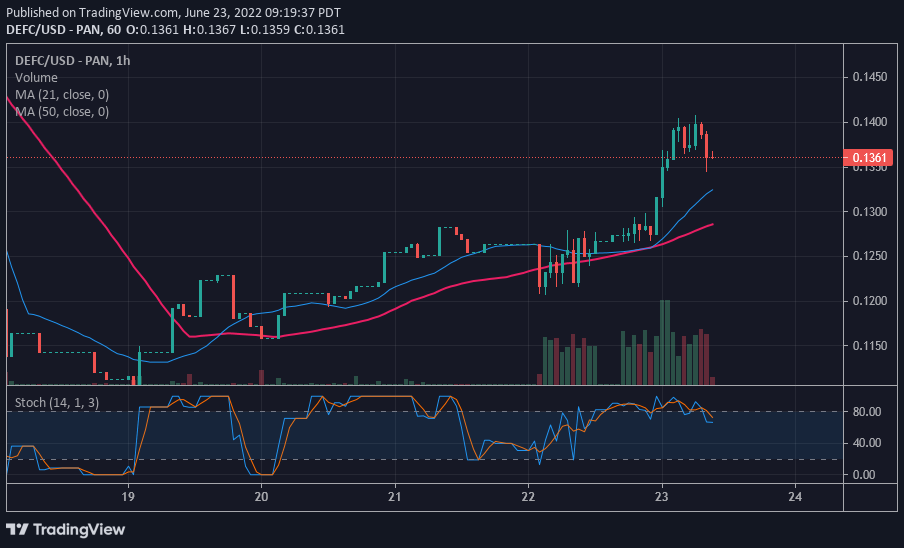Viewport: 904px width, 548px height.
Task: Click date label 24 on time axis
Action: 795,496
